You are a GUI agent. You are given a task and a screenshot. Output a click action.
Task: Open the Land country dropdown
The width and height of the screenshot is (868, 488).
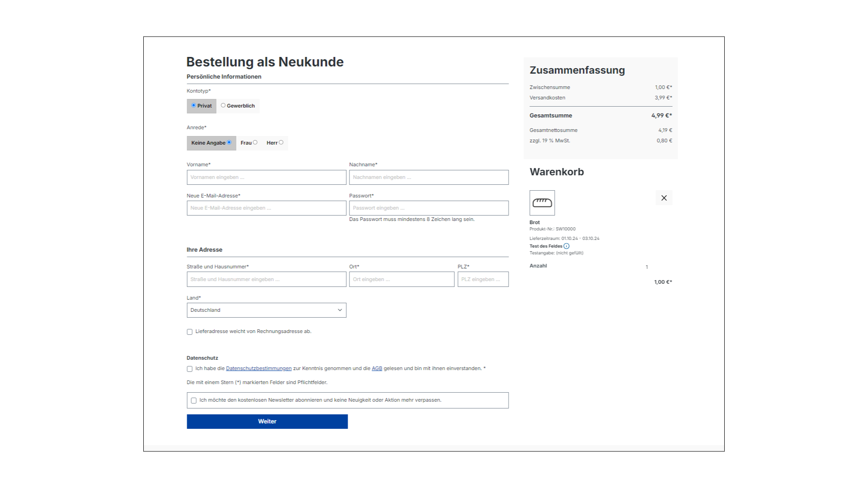pyautogui.click(x=266, y=310)
